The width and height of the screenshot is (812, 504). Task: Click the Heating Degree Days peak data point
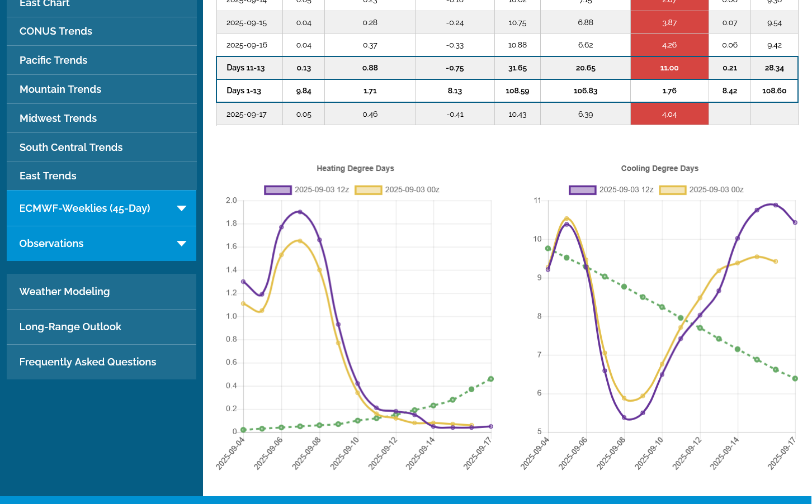[300, 212]
